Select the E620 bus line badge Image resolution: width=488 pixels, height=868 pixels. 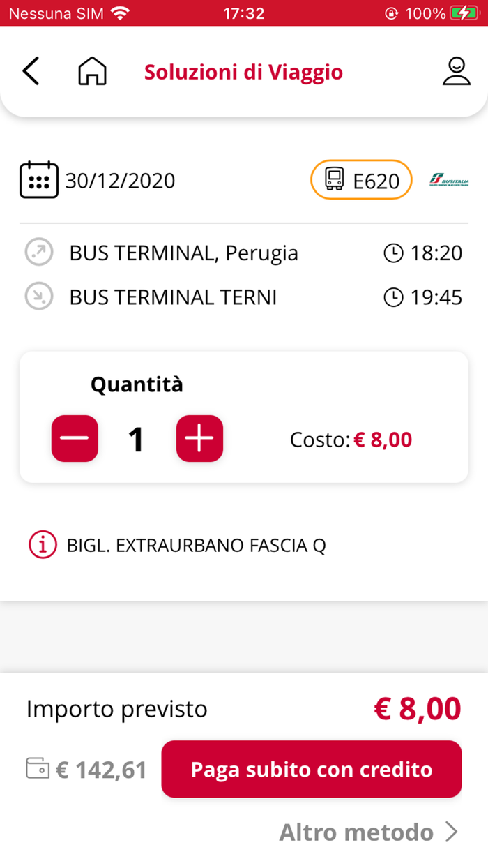click(361, 180)
